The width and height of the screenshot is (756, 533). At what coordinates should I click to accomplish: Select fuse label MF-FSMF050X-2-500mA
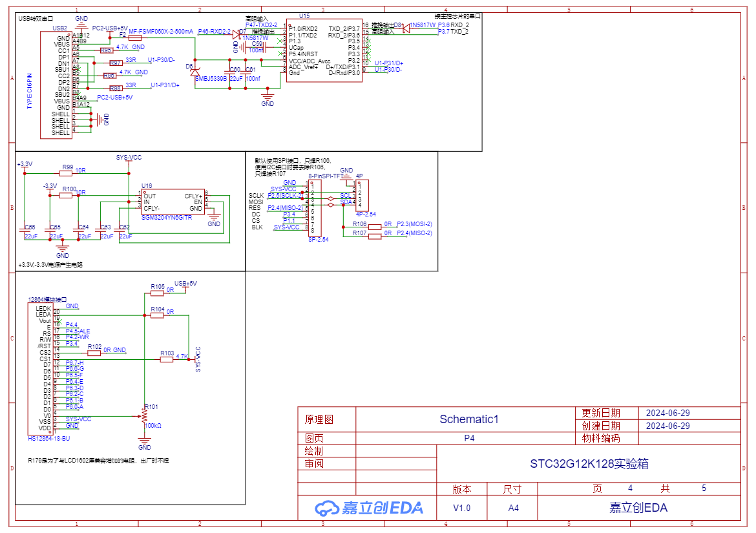(x=160, y=31)
